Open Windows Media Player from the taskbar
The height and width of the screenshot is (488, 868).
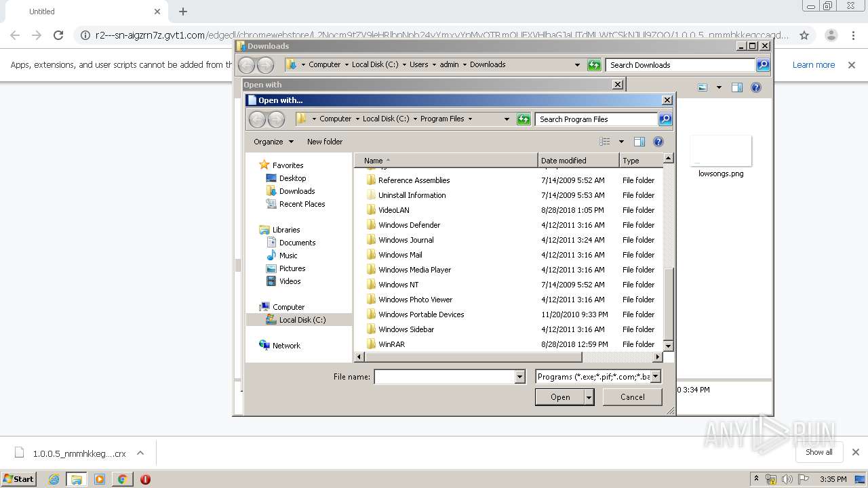click(x=100, y=479)
